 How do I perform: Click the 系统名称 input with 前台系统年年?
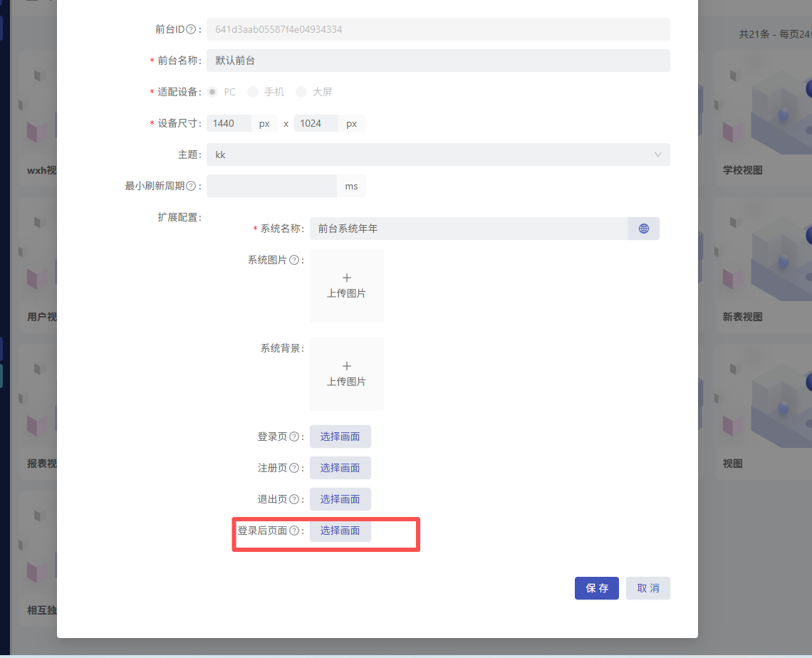469,229
